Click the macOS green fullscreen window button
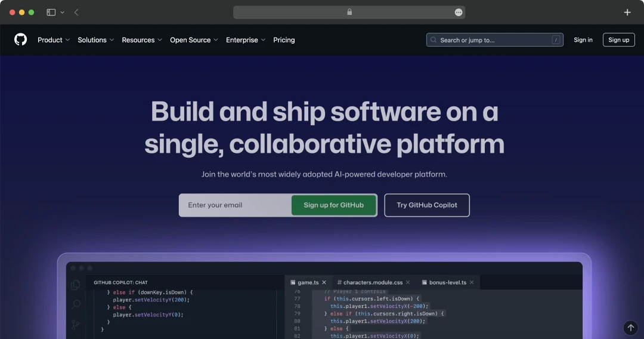 [x=31, y=13]
